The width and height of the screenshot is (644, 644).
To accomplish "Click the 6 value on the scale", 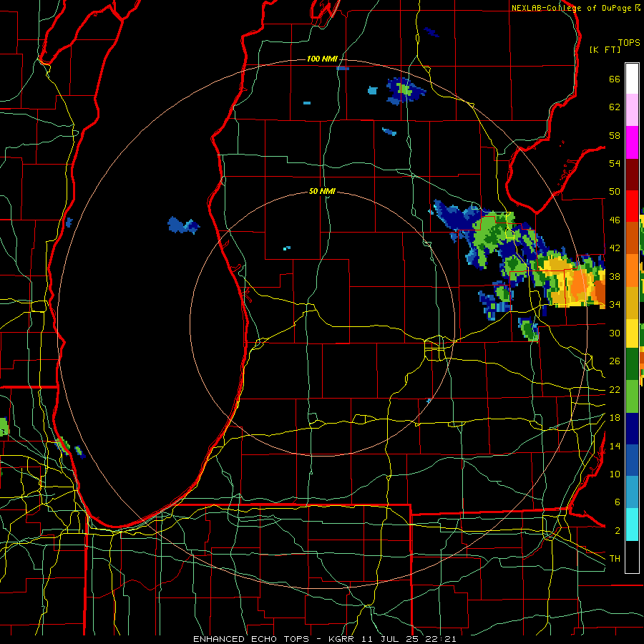I will [617, 502].
